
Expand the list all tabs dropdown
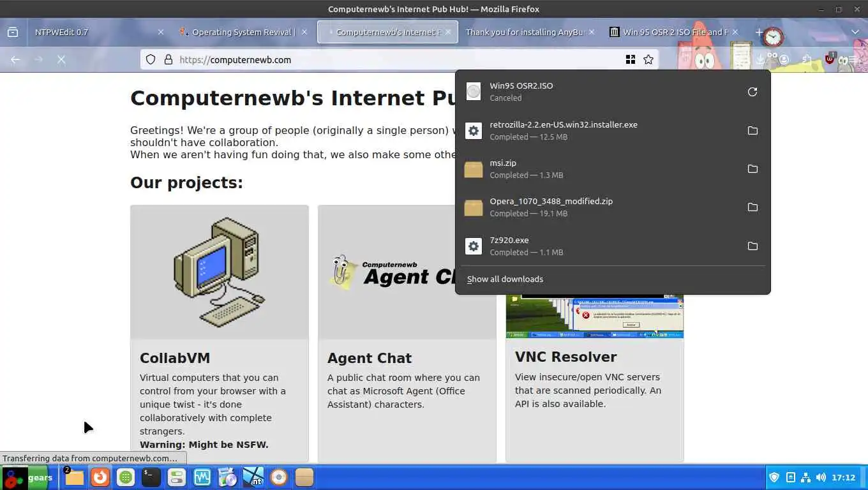pos(855,32)
